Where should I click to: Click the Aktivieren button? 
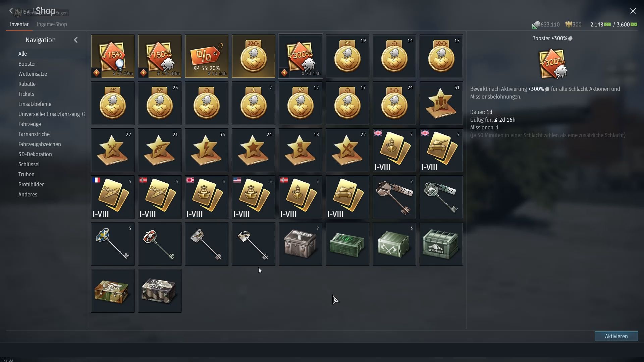coord(616,336)
